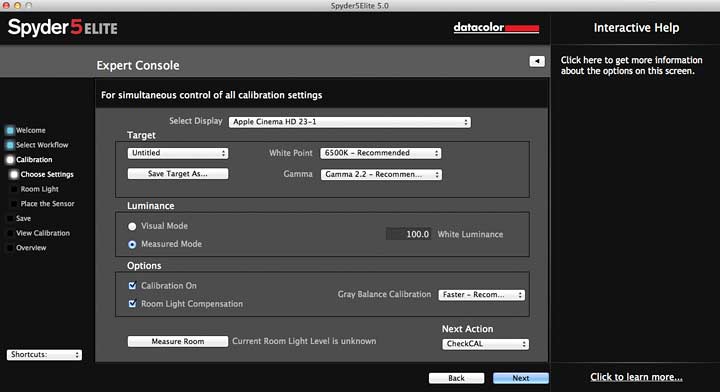Open the Gamma dropdown
The image size is (720, 392).
381,174
